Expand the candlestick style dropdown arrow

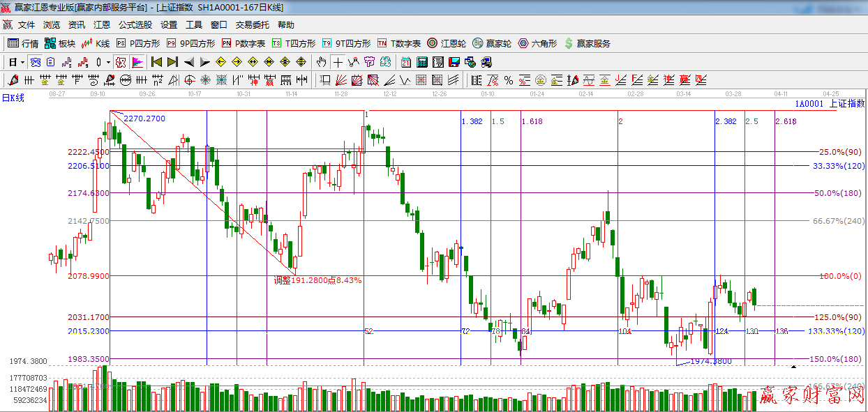(108, 62)
